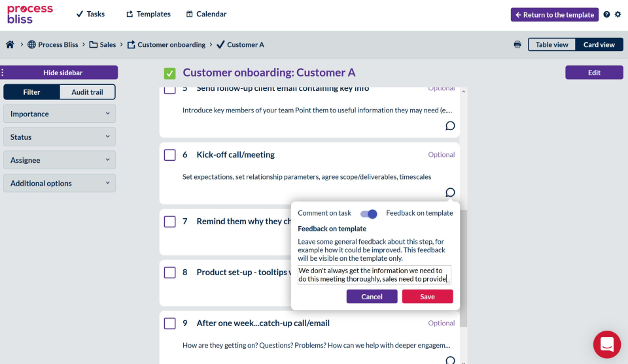Open the help question mark icon
Screen dimensions: 628x364
click(x=607, y=14)
